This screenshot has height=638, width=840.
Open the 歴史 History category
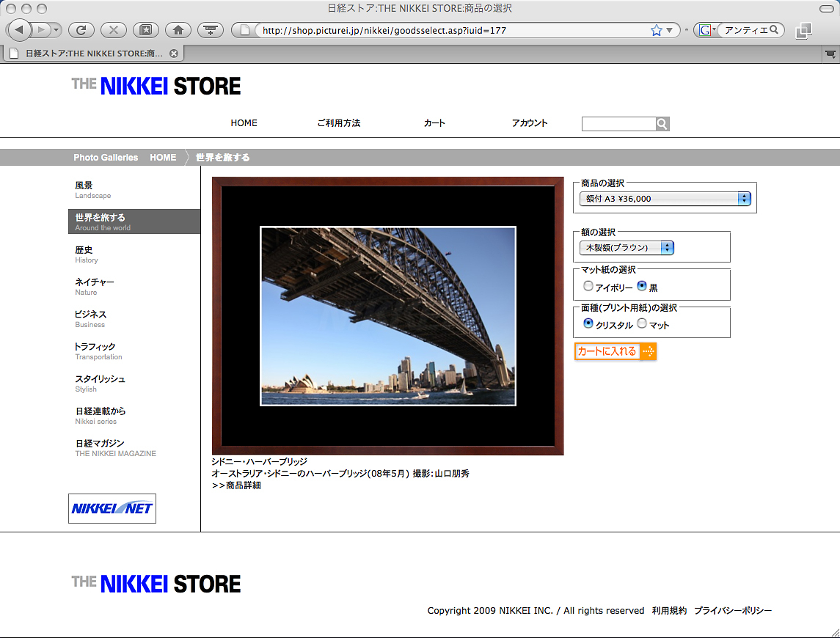click(x=87, y=254)
